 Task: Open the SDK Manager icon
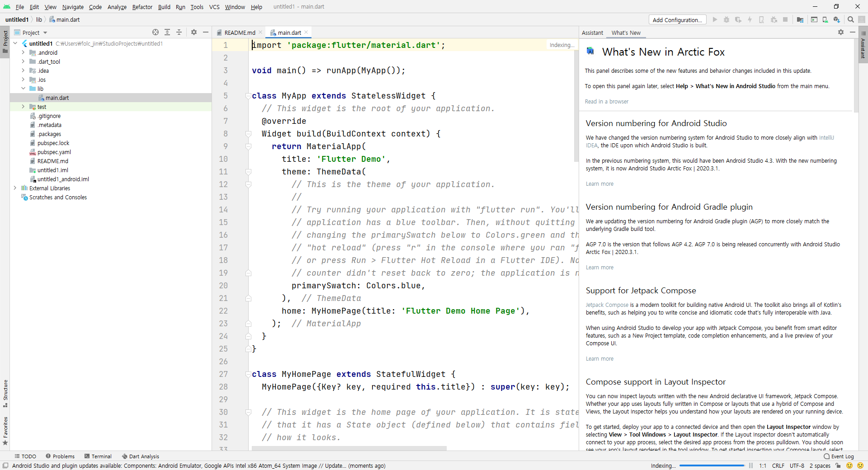pyautogui.click(x=837, y=20)
